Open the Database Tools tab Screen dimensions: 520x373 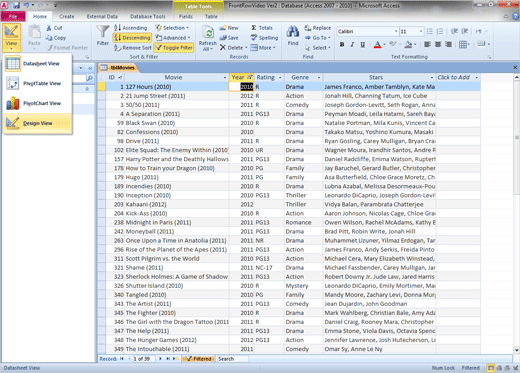[148, 16]
